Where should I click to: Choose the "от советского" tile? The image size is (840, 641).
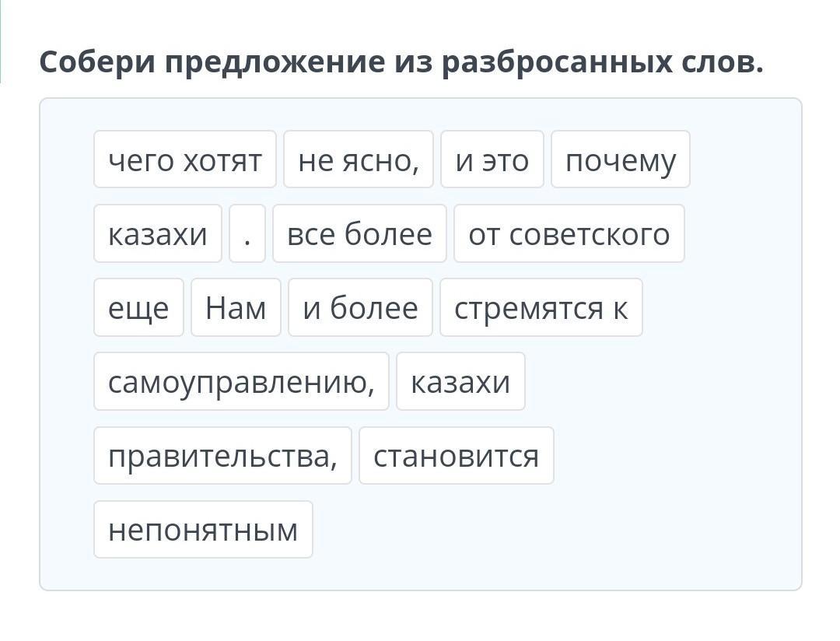569,233
